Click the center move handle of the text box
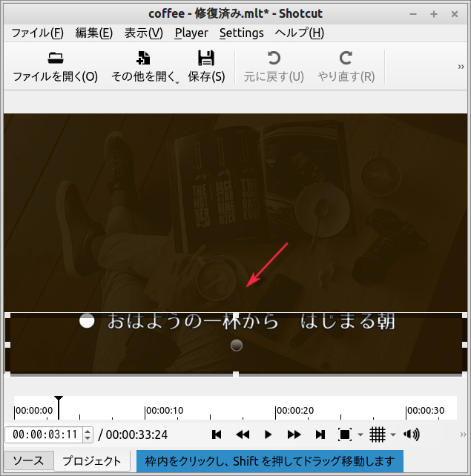Screen dimensions: 471x476 pyautogui.click(x=237, y=346)
